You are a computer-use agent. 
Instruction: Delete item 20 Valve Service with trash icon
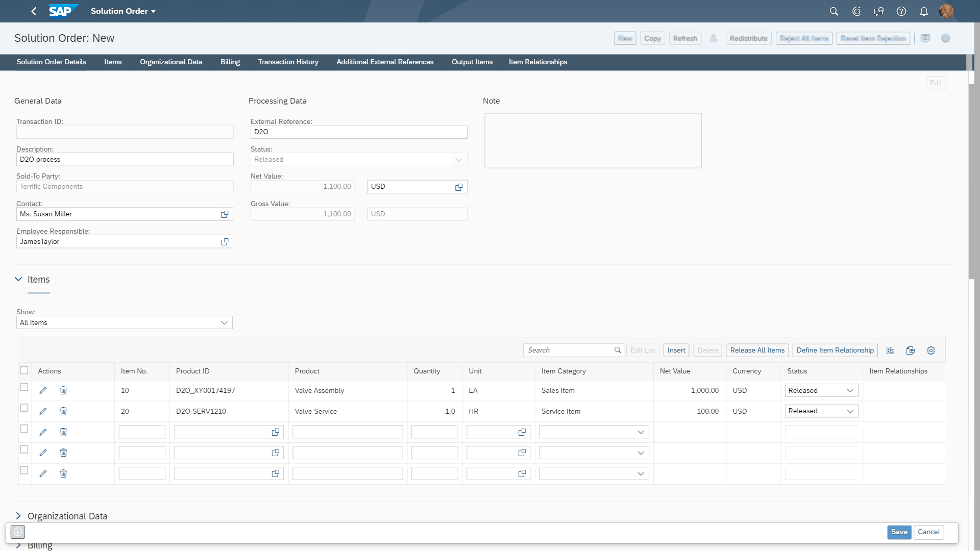coord(63,411)
